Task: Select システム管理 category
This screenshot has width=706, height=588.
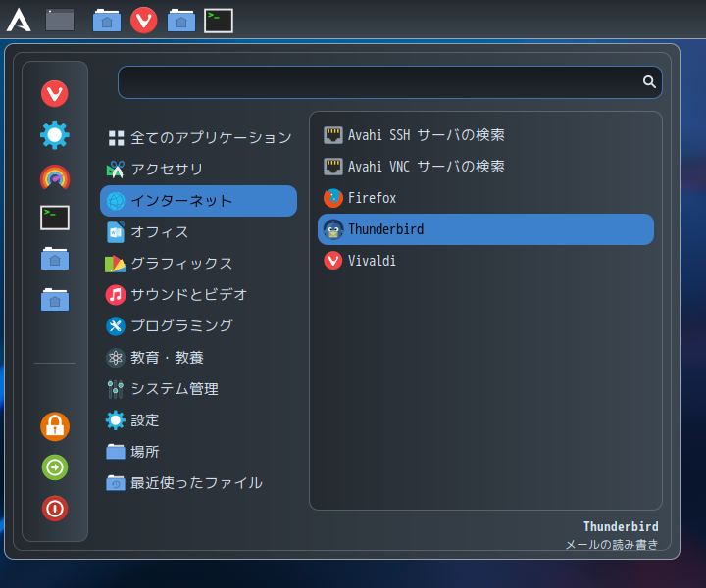Action: (x=198, y=389)
